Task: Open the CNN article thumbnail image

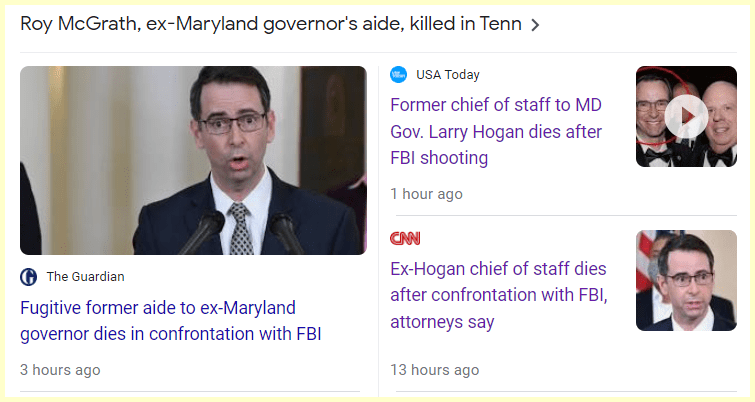Action: [x=686, y=281]
